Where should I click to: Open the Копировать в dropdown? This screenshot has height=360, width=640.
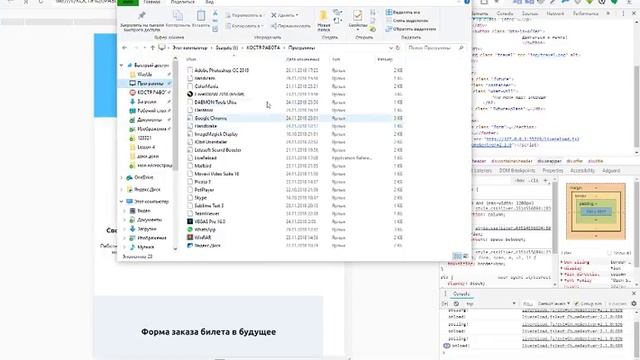point(244,26)
